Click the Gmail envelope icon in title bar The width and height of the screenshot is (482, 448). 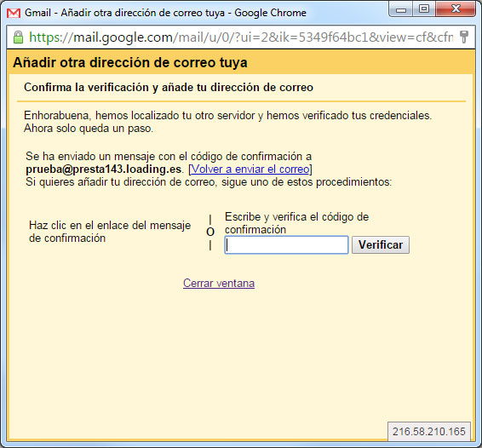[x=14, y=13]
